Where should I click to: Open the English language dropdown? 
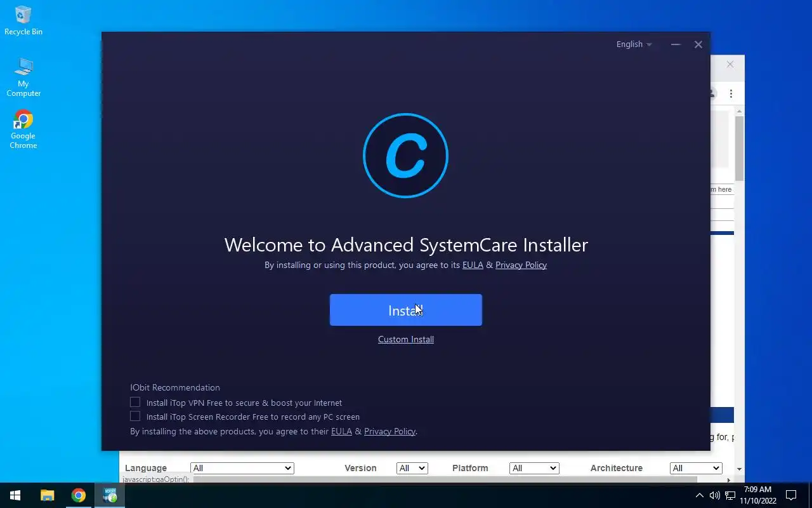(634, 44)
